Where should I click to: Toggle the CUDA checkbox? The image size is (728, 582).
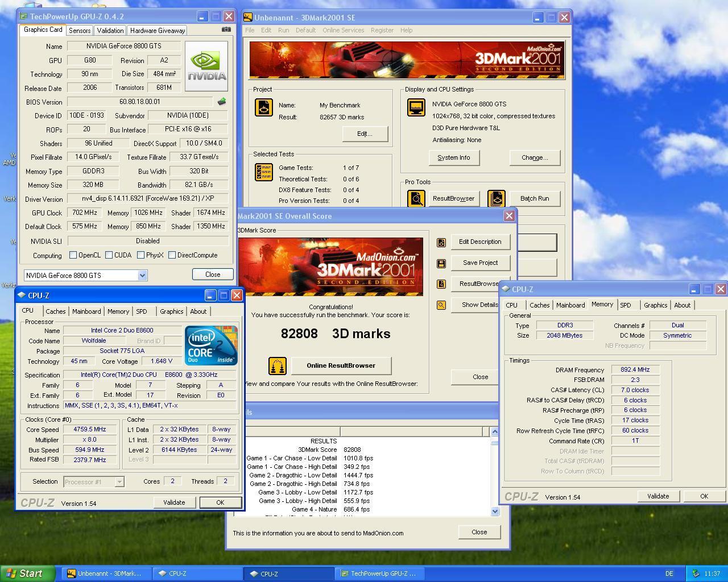pos(109,255)
